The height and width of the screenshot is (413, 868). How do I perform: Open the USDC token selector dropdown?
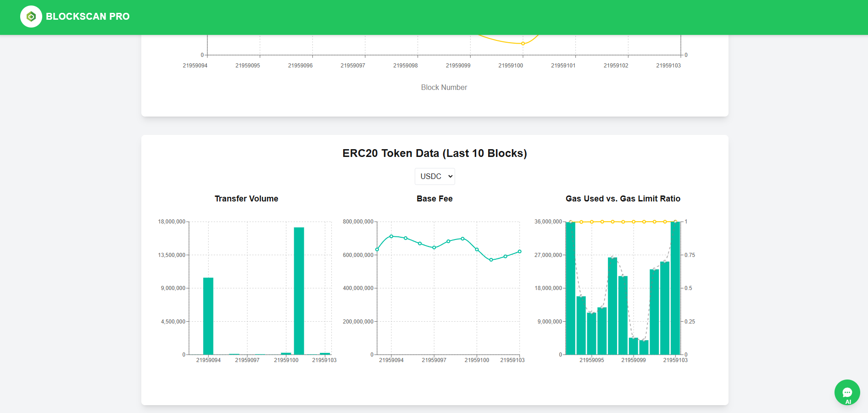pyautogui.click(x=434, y=176)
